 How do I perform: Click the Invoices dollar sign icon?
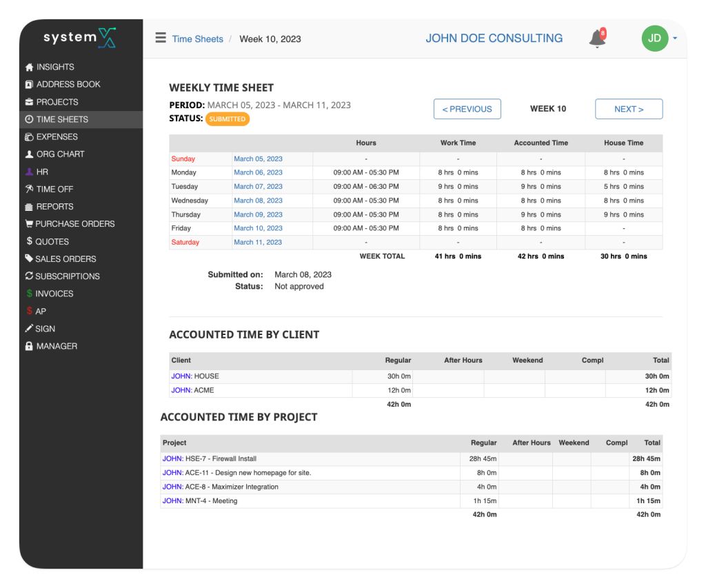click(29, 294)
